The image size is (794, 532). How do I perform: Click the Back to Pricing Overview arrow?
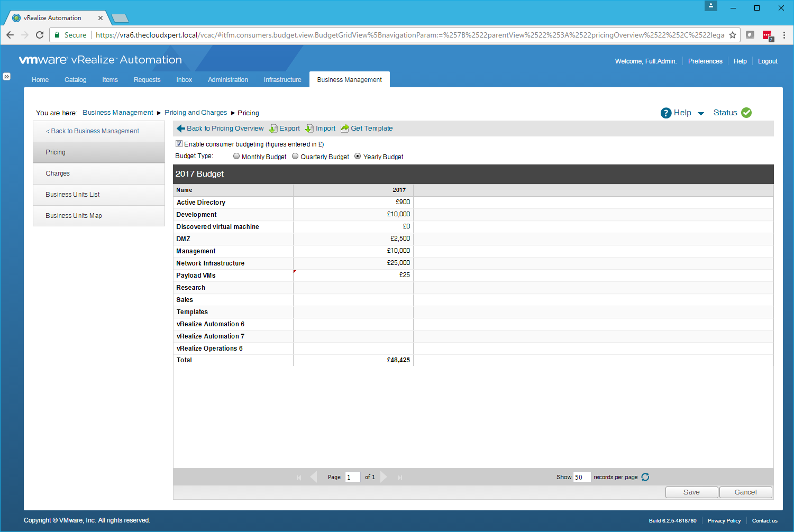(x=181, y=129)
